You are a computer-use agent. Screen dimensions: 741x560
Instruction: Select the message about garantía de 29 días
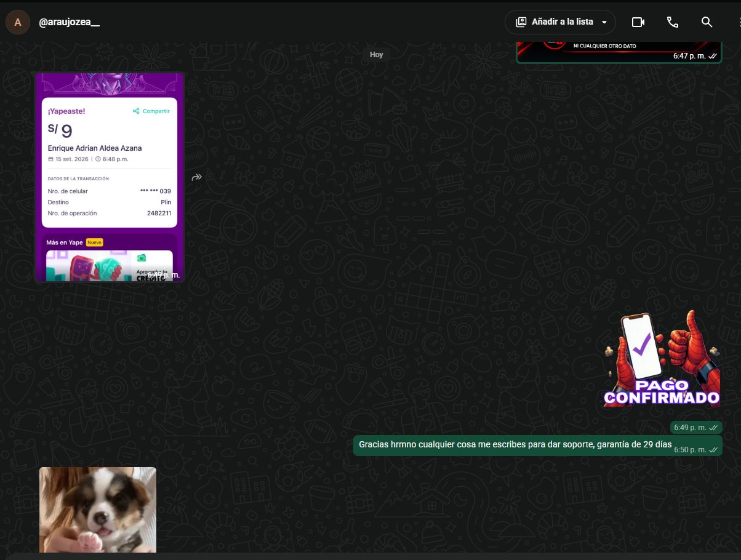516,444
